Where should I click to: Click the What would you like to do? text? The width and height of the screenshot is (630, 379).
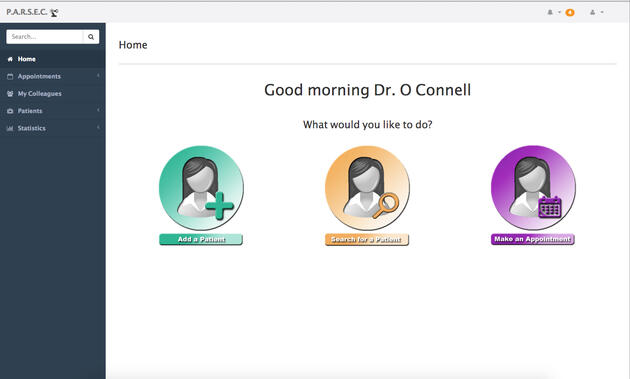click(x=367, y=125)
